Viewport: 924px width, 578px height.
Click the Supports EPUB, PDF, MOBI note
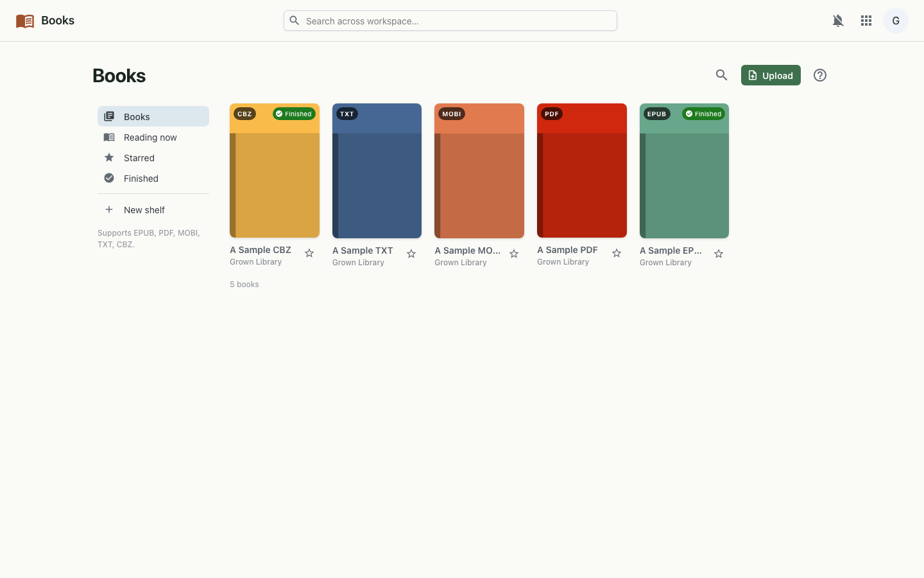click(149, 238)
